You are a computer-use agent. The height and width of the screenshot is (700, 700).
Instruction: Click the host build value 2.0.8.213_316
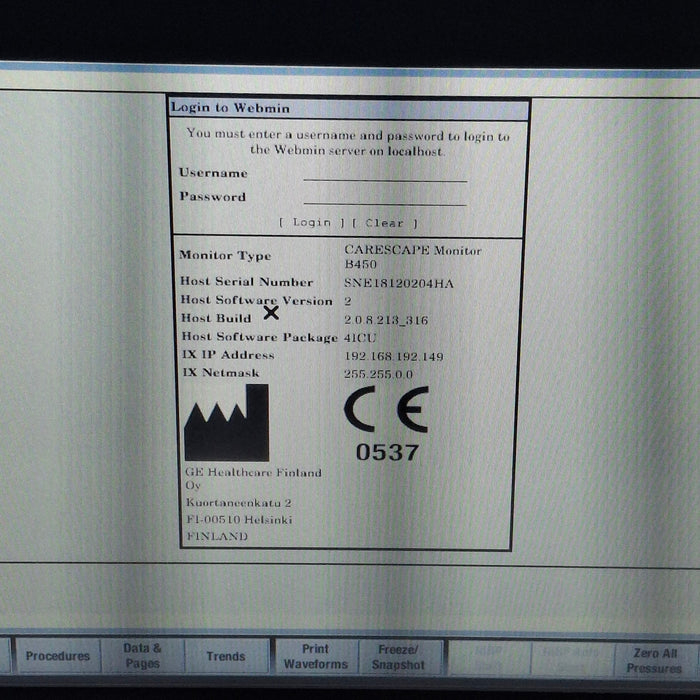[x=386, y=320]
